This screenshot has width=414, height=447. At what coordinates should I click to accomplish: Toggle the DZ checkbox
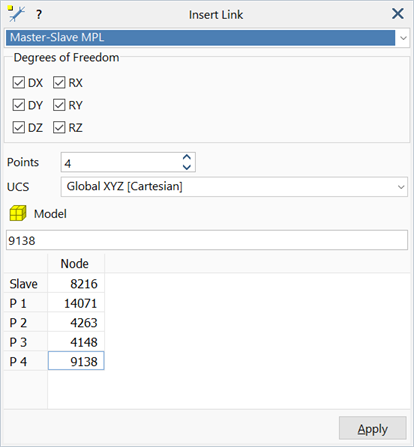(19, 127)
